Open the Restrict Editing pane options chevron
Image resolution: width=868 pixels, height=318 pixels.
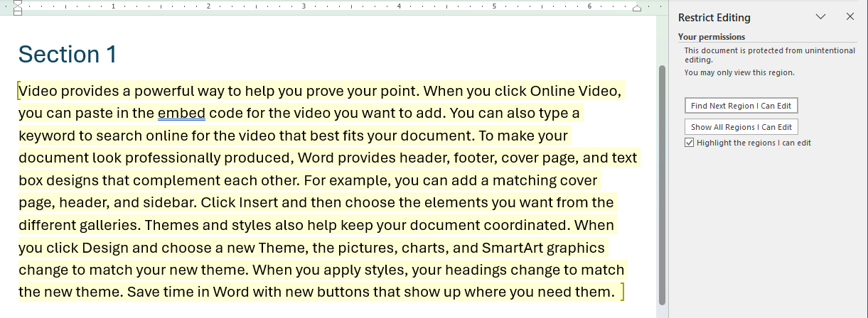coord(820,17)
